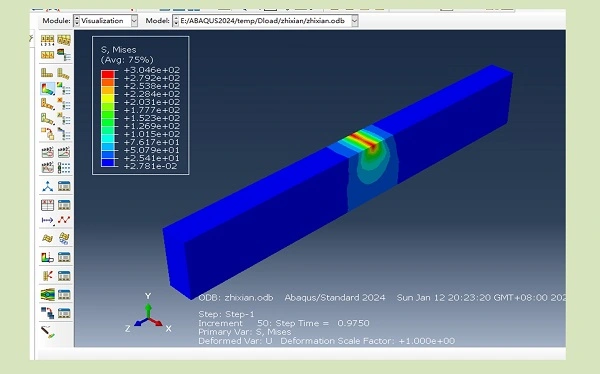This screenshot has height=374, width=600.
Task: Click the XYZ view orientation triad
Action: click(x=148, y=315)
